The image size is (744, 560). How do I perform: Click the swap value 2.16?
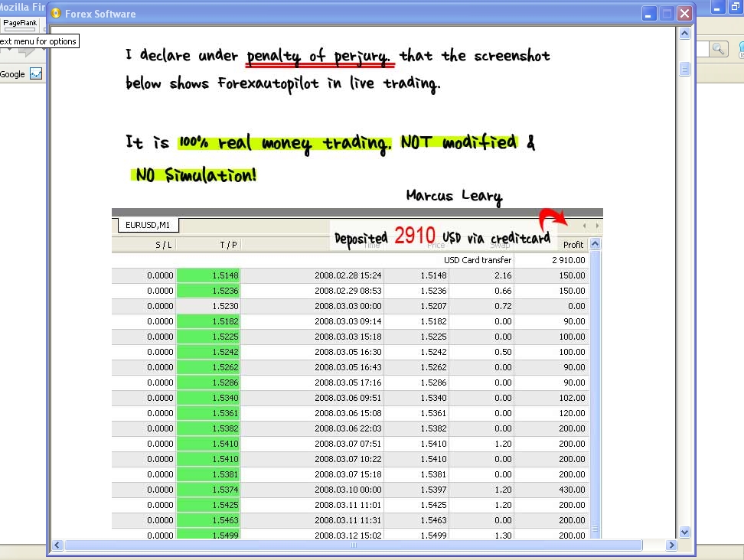pos(503,275)
